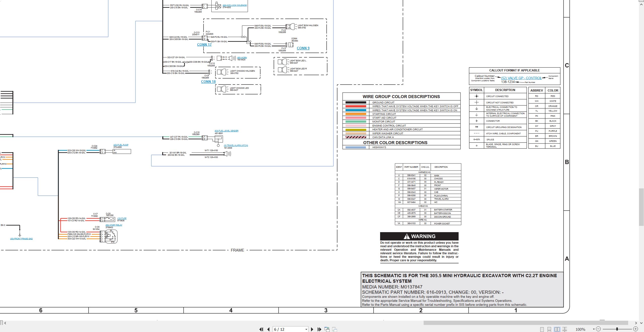Follow the (12) FUSE link
The image size is (644, 332).
pos(122,218)
